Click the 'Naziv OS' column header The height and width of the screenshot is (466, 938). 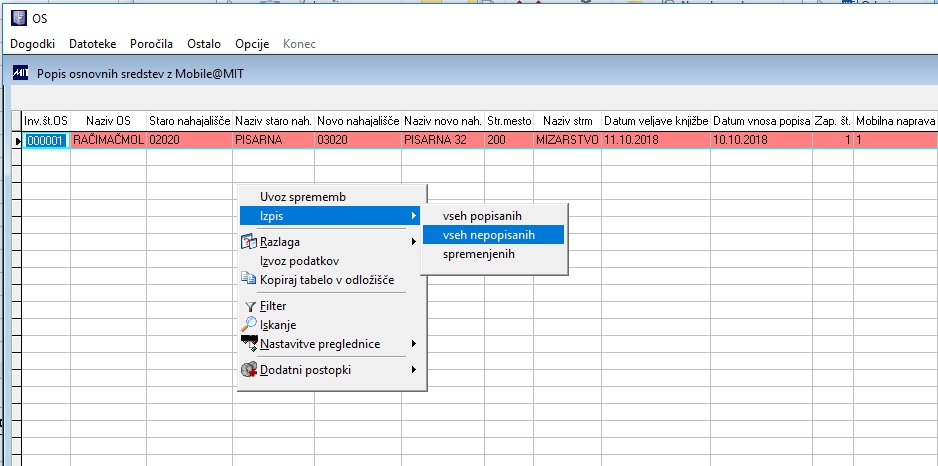point(108,121)
